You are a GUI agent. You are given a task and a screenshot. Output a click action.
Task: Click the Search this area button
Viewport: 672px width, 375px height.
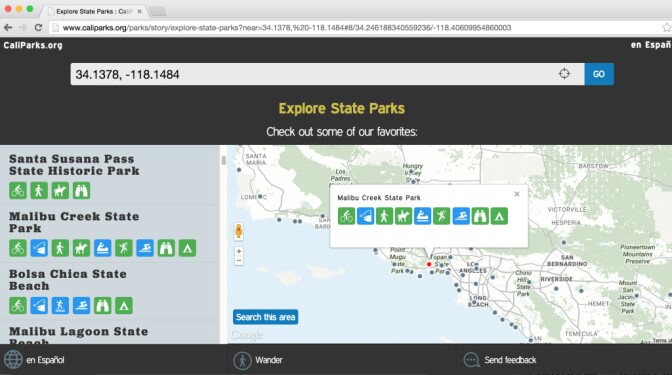(x=266, y=317)
